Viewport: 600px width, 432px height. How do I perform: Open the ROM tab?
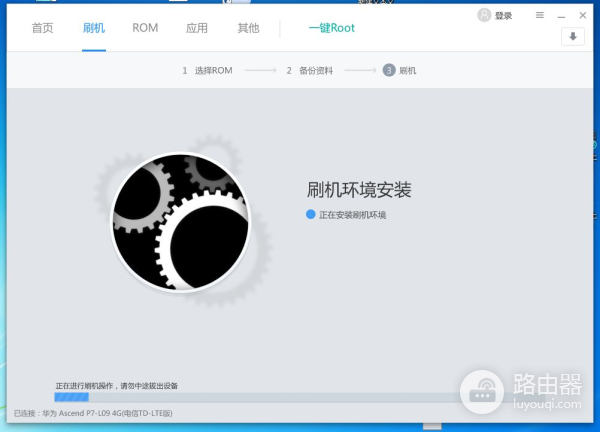click(x=145, y=28)
